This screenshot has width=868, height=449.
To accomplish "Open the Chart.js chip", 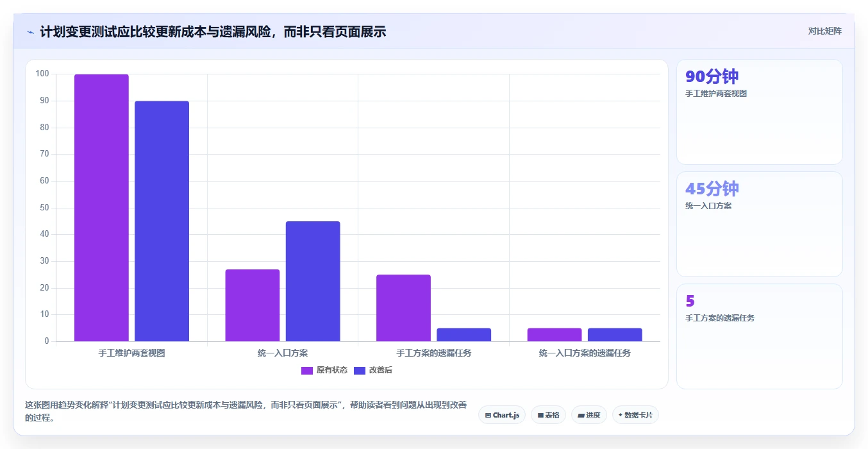I will click(502, 415).
